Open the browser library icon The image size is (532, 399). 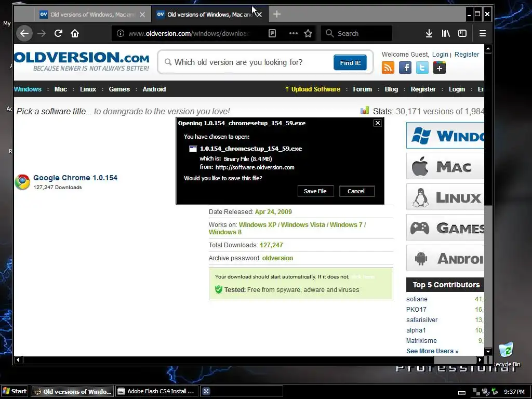pos(446,33)
